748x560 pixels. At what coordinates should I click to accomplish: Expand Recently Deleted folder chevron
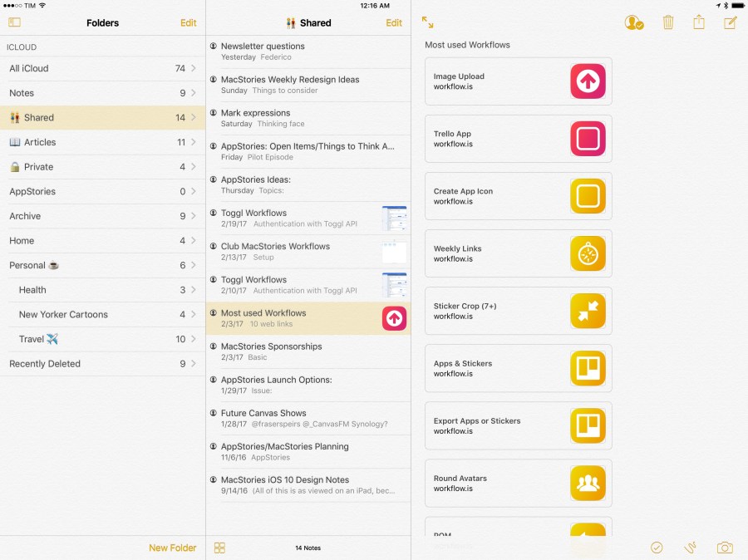194,364
